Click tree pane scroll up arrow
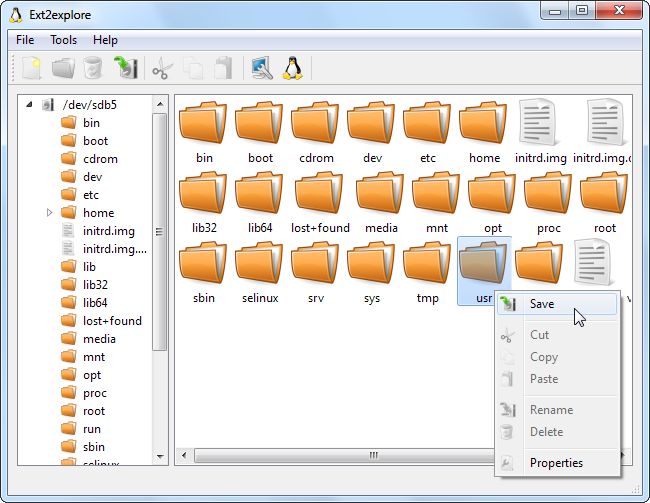 pyautogui.click(x=160, y=104)
